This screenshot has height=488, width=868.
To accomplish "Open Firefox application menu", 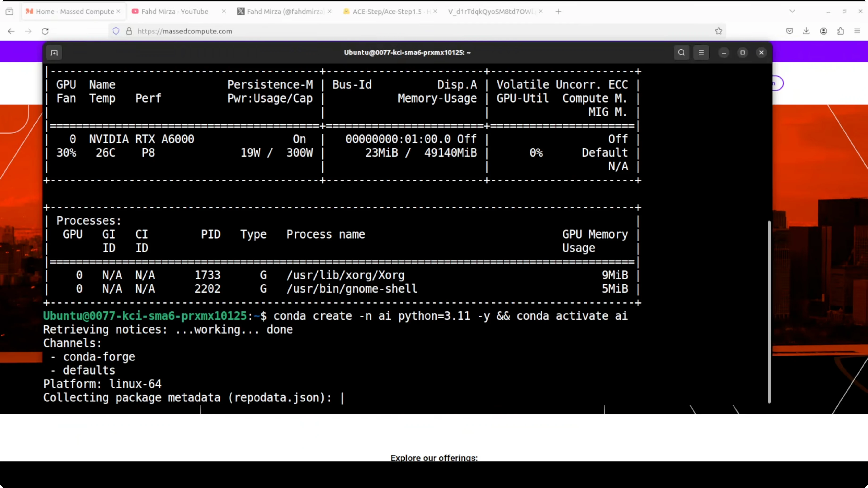I will point(857,31).
